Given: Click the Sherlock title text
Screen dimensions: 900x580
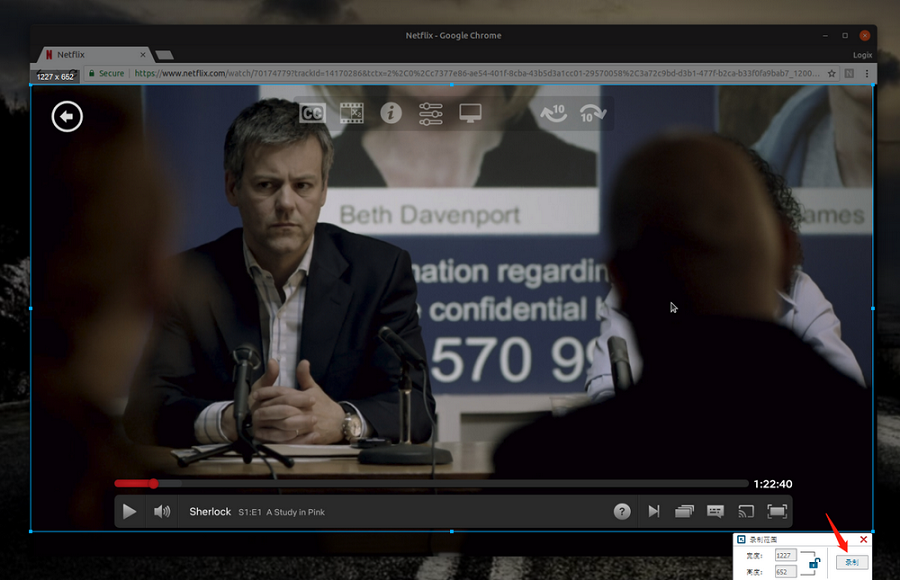Looking at the screenshot, I should (210, 512).
